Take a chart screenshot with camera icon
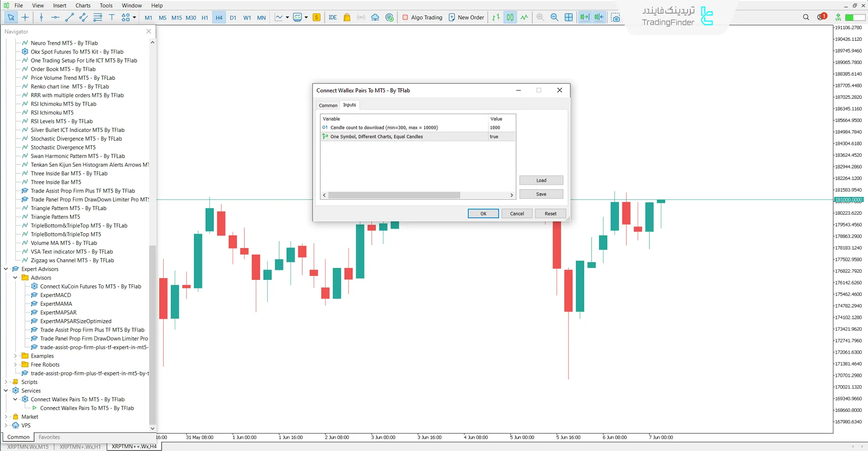The width and height of the screenshot is (868, 451). [x=615, y=17]
